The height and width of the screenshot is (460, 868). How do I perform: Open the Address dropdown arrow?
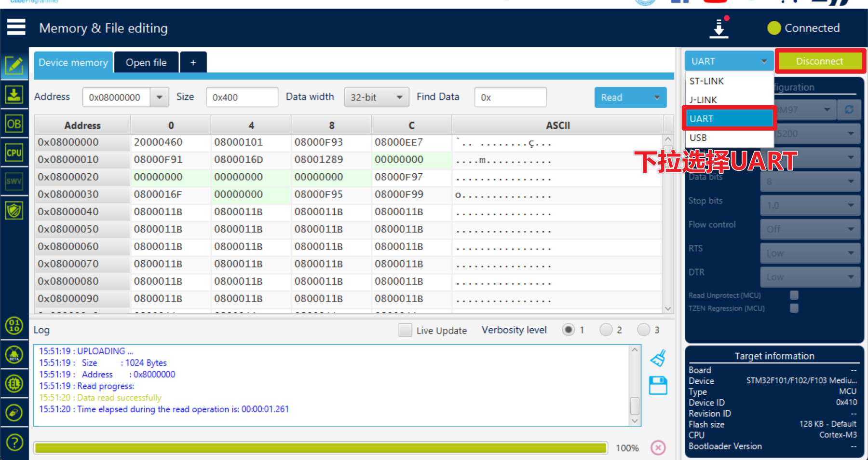pyautogui.click(x=159, y=98)
